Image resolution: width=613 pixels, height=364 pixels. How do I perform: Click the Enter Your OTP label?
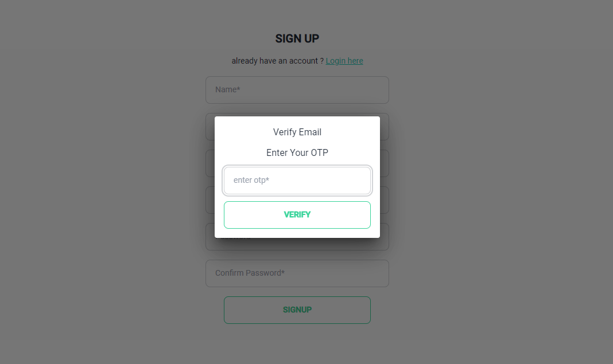point(297,152)
